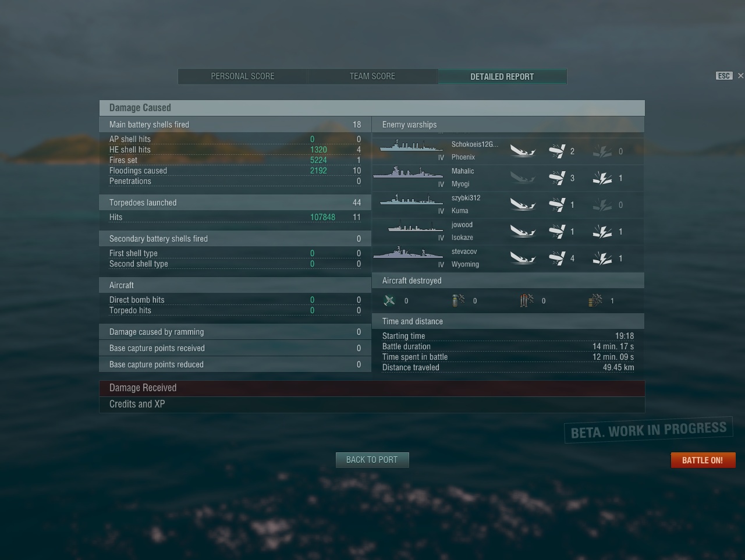This screenshot has width=745, height=560.
Task: Click the torpedo bomber destroyed icon
Action: pyautogui.click(x=527, y=300)
